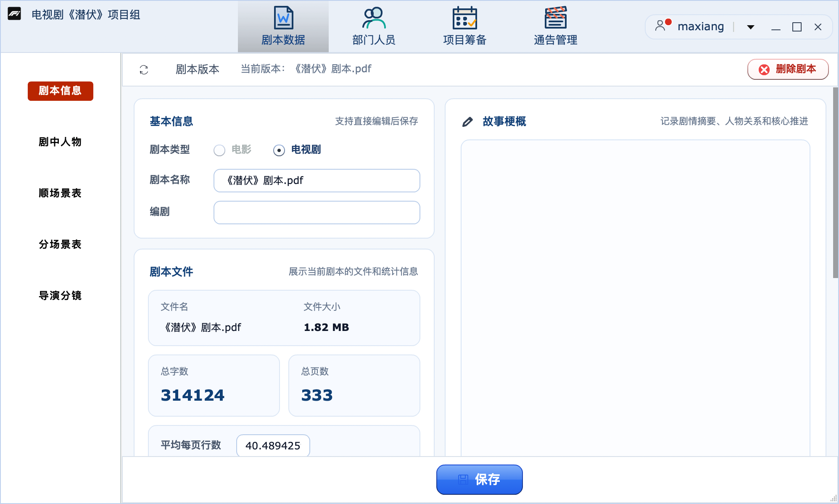Open 剧中人物 in the sidebar
This screenshot has width=839, height=504.
pyautogui.click(x=61, y=142)
